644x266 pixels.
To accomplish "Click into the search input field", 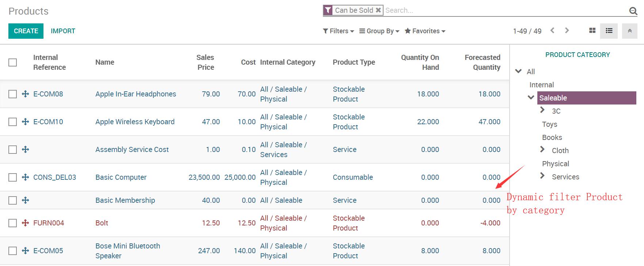I will pyautogui.click(x=504, y=10).
